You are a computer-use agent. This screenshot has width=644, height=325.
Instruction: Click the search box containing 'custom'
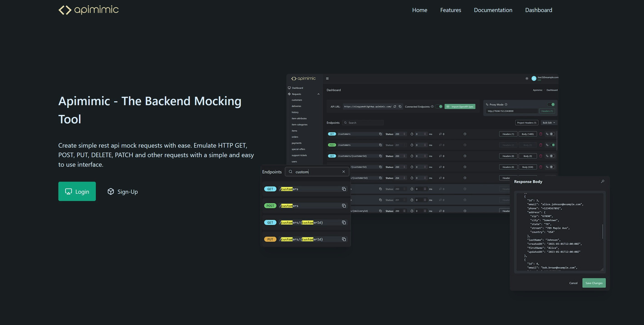(317, 171)
